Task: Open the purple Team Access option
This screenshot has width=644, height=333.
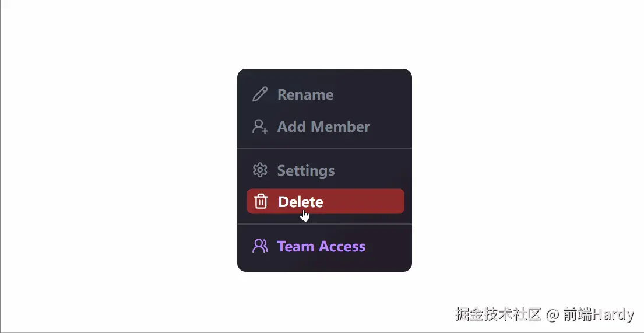Action: point(321,246)
